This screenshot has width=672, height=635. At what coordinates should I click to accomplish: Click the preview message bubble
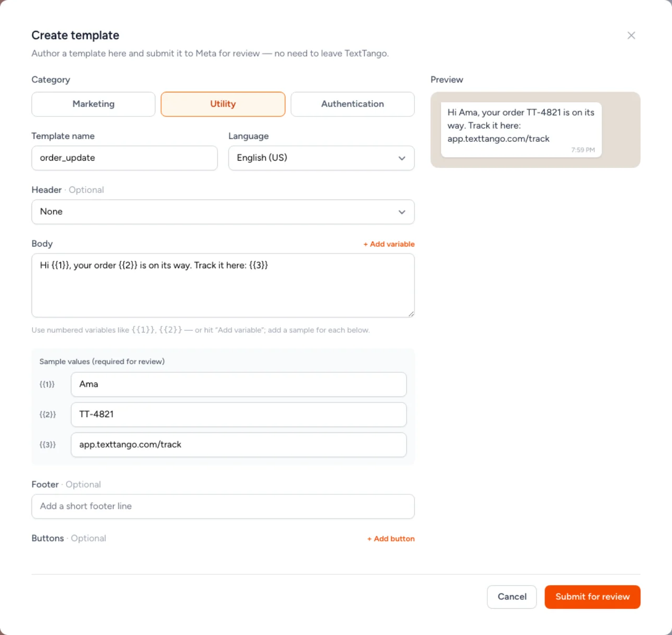click(521, 130)
